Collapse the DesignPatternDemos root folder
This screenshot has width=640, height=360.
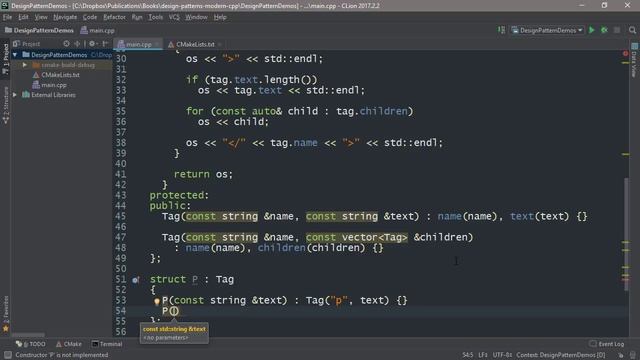pyautogui.click(x=15, y=55)
